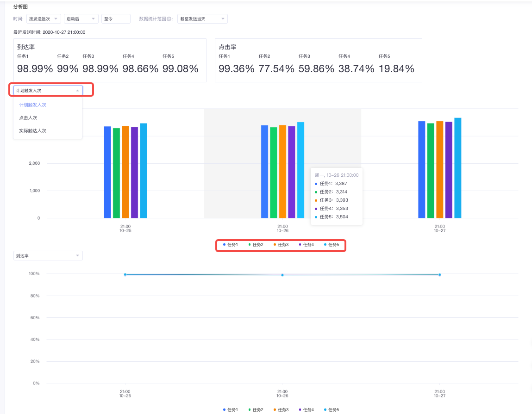This screenshot has width=532, height=414.
Task: Click the 至今 end time field
Action: point(116,19)
